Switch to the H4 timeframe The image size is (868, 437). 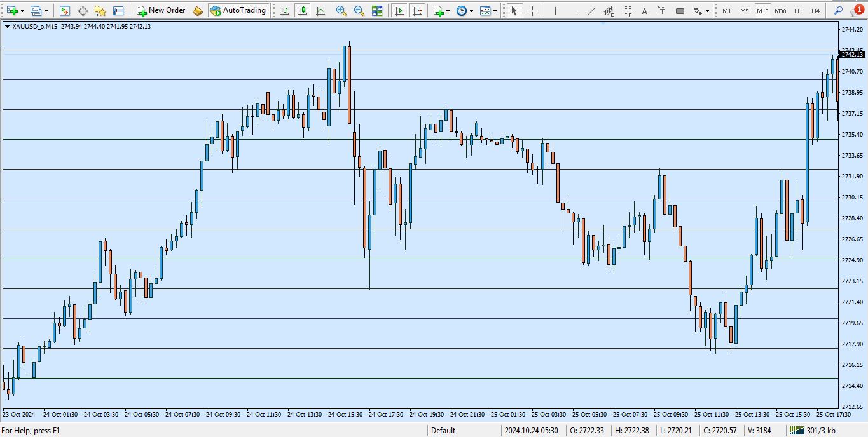point(816,11)
